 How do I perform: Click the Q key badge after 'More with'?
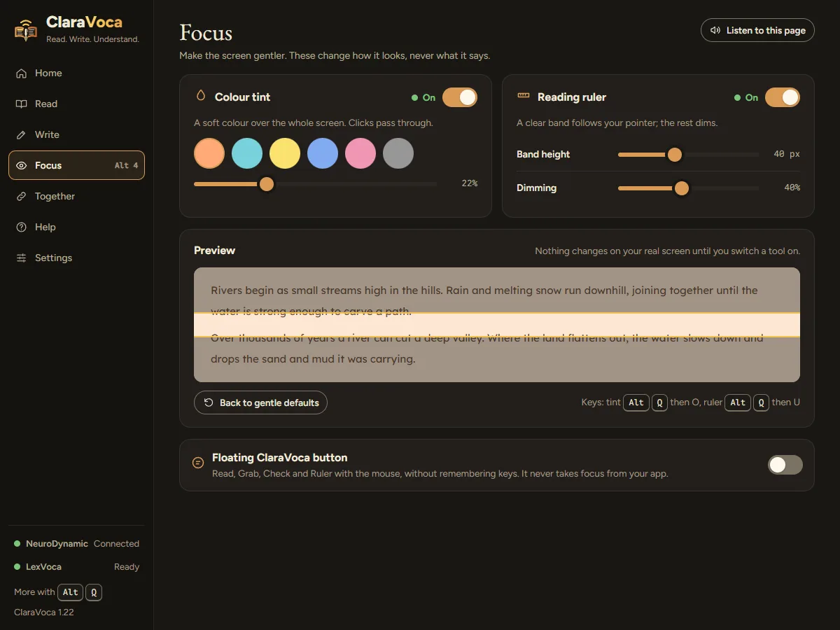click(x=94, y=592)
